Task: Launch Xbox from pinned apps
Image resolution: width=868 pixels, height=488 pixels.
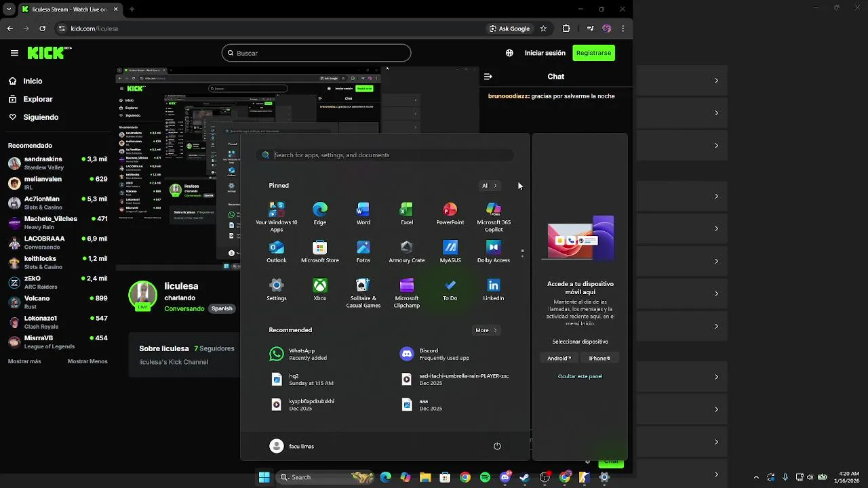Action: pyautogui.click(x=320, y=289)
